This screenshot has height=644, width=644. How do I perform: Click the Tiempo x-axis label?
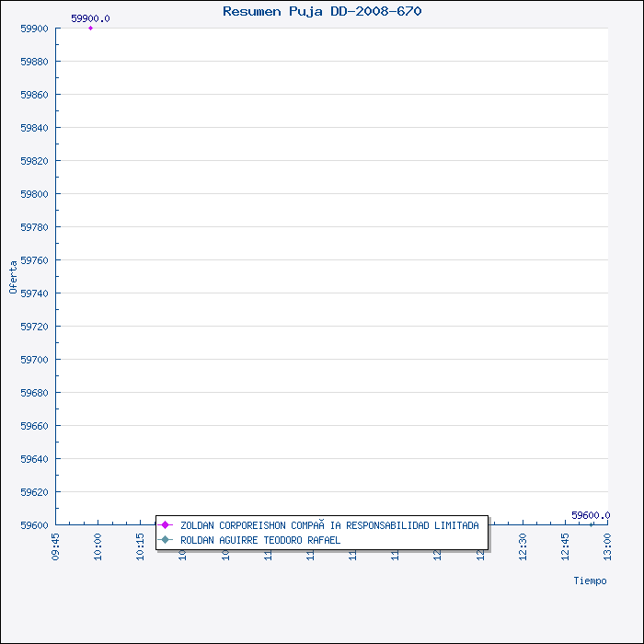point(590,581)
